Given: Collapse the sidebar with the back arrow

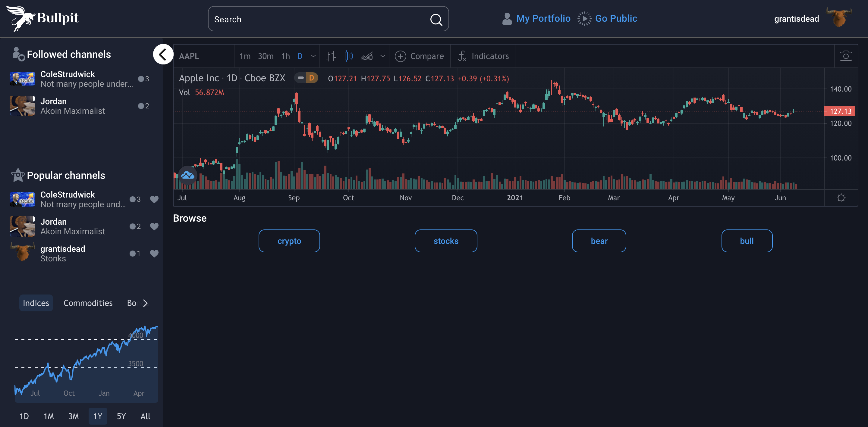Looking at the screenshot, I should [163, 54].
